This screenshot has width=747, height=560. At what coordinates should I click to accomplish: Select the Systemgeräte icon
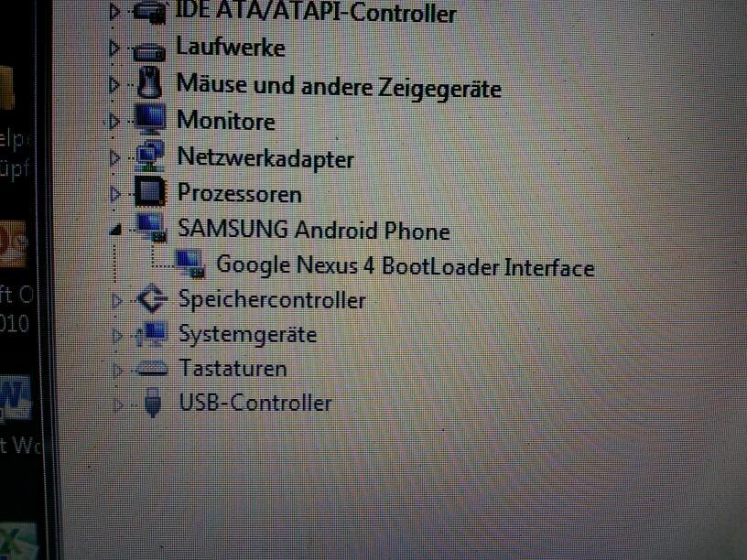[151, 334]
